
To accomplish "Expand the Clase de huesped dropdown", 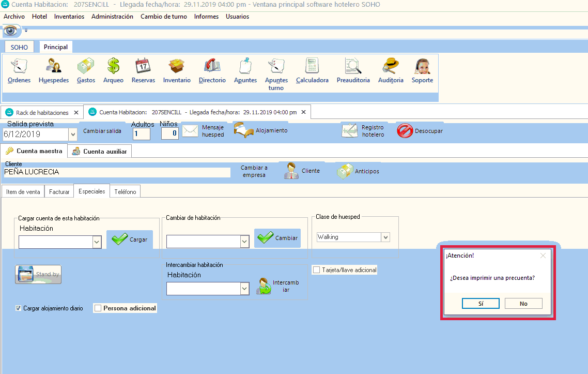I will 385,237.
